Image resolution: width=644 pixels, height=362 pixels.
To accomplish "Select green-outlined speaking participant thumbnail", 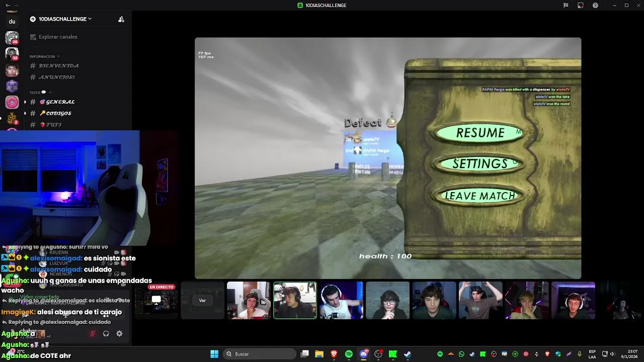I will (295, 301).
